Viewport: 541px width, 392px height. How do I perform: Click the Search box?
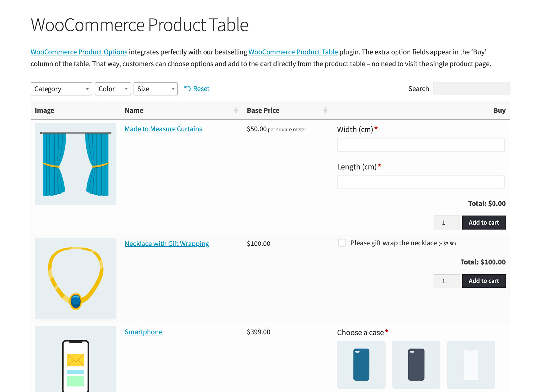(x=471, y=88)
